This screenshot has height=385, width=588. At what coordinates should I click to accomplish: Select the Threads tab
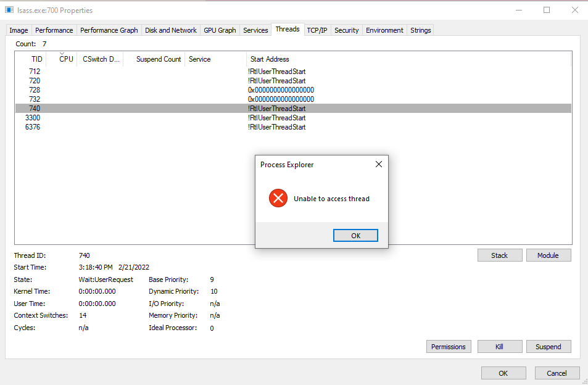click(x=288, y=29)
